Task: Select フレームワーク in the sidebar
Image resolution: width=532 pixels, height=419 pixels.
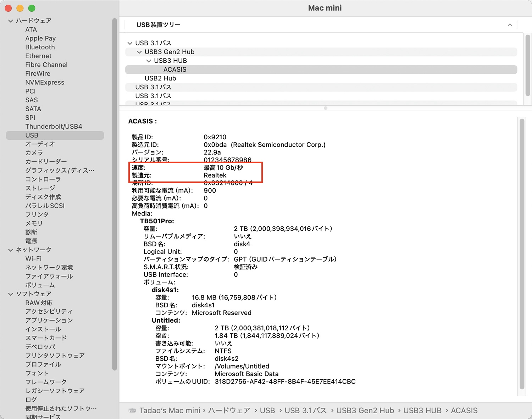Action: [46, 382]
